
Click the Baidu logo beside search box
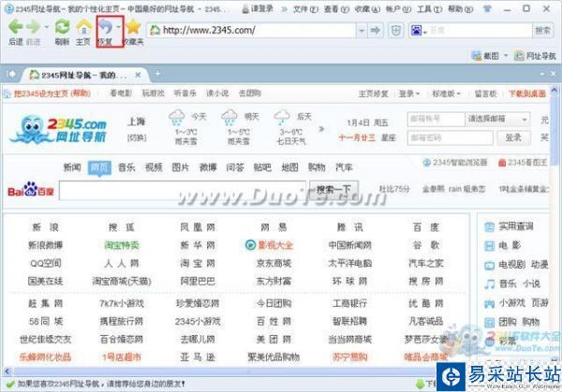[31, 190]
